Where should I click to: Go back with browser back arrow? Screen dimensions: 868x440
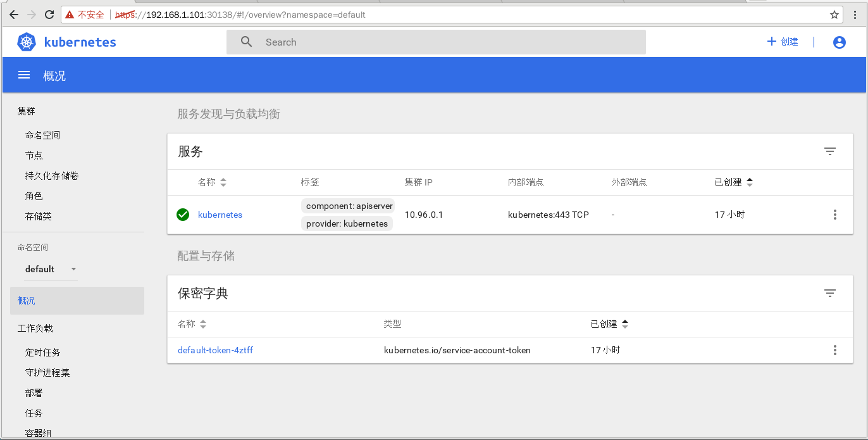(x=14, y=15)
